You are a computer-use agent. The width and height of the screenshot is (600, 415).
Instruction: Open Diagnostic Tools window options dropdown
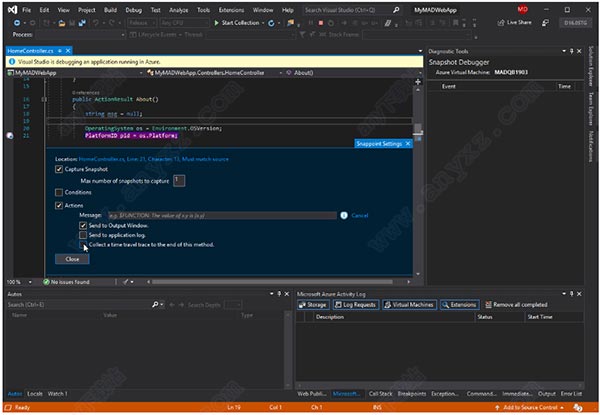[x=564, y=51]
